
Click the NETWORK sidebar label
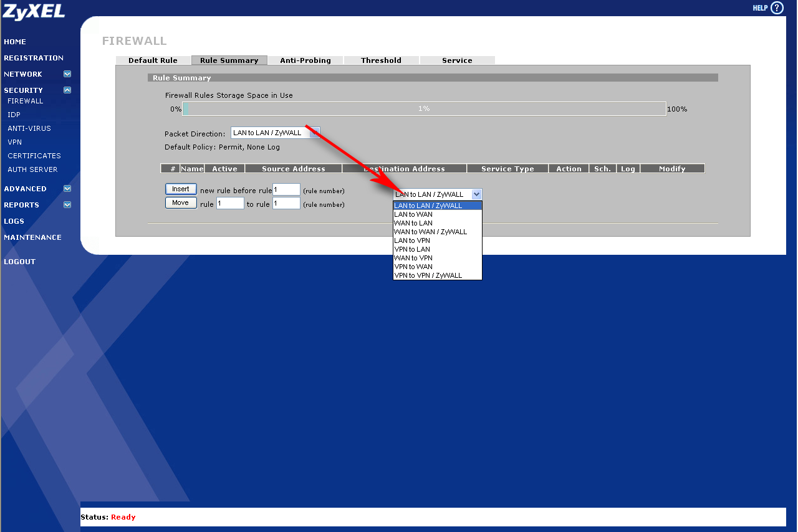23,74
